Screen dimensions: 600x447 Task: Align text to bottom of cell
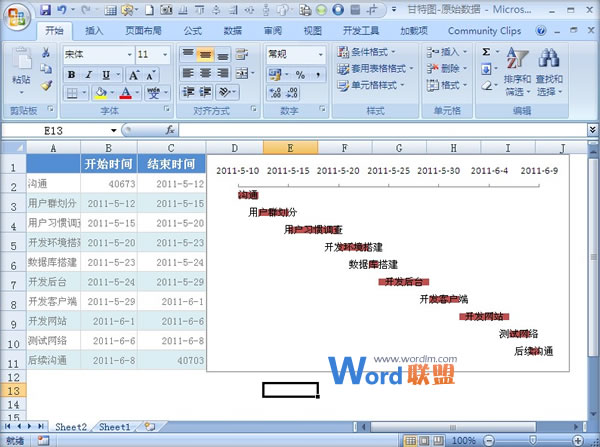coord(223,55)
